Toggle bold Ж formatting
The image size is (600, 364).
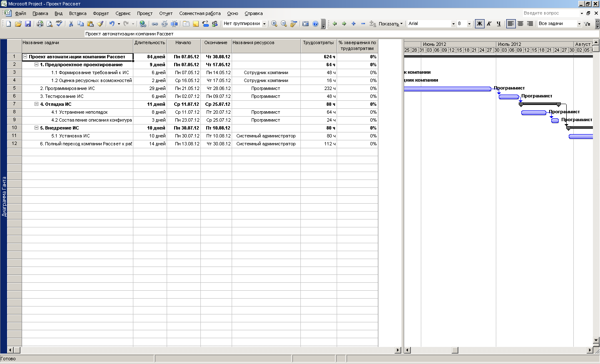tap(480, 24)
